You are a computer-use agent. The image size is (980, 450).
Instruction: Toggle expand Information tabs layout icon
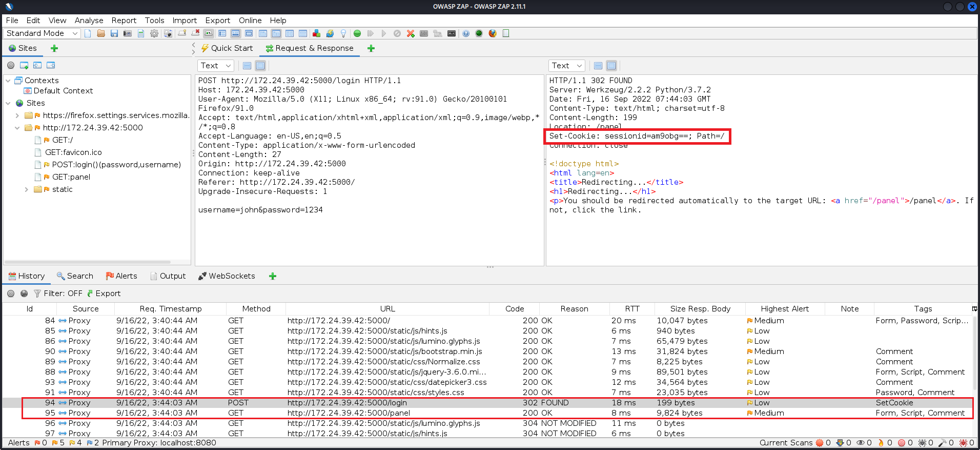click(x=235, y=33)
